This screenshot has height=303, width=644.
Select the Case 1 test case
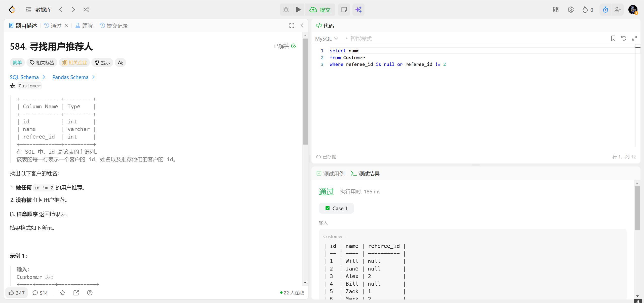click(336, 208)
